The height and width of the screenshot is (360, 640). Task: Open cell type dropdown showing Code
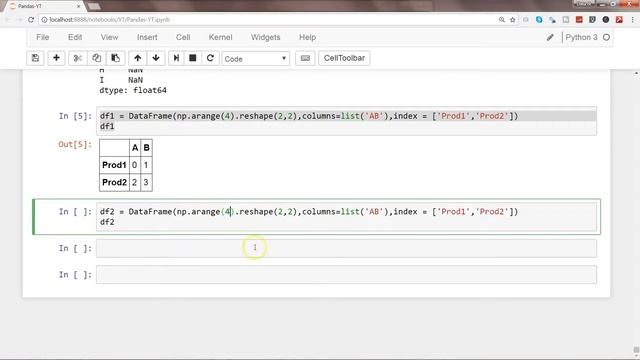(x=256, y=59)
